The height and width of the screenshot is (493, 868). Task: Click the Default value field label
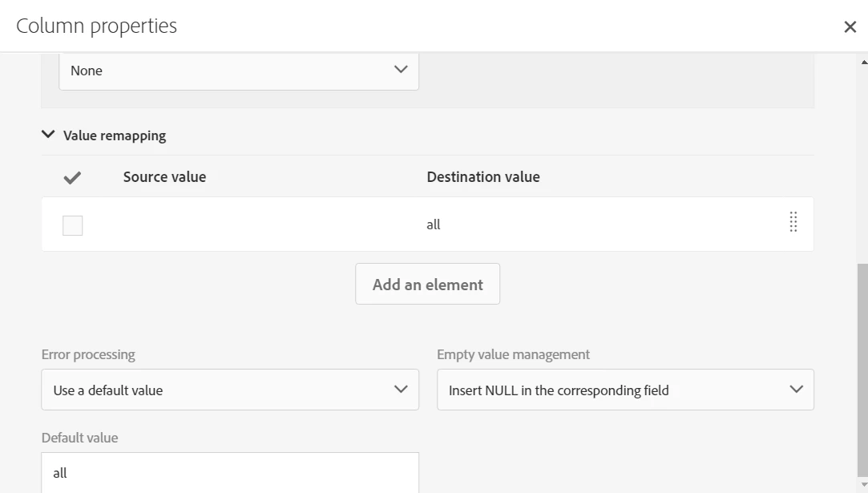(79, 438)
